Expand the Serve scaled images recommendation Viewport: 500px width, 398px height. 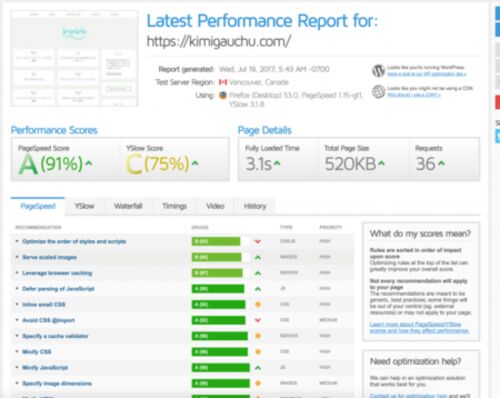[x=49, y=257]
